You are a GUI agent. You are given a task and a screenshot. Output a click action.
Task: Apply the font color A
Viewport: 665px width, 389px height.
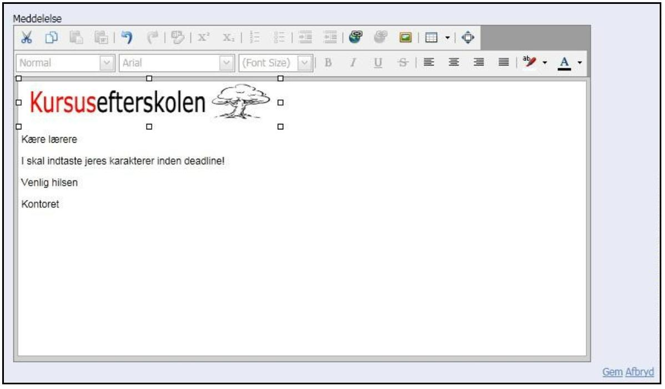click(564, 63)
